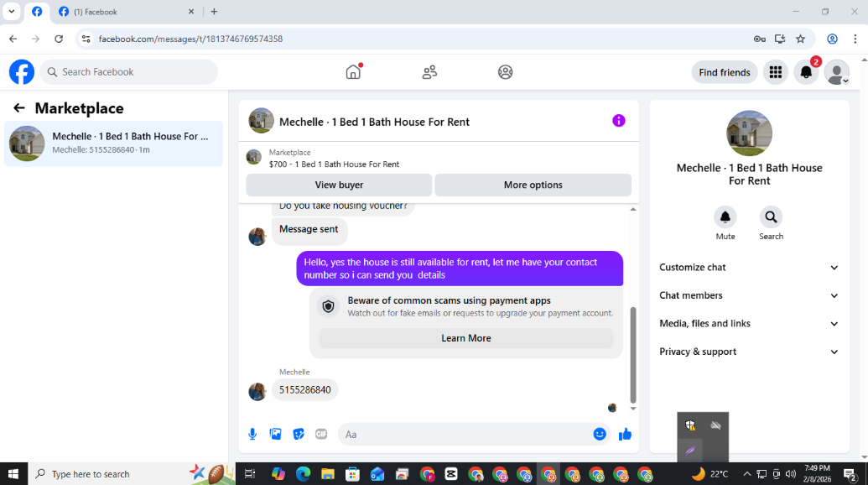Open the Notifications bell with badge
The height and width of the screenshot is (485, 868).
[x=806, y=72]
